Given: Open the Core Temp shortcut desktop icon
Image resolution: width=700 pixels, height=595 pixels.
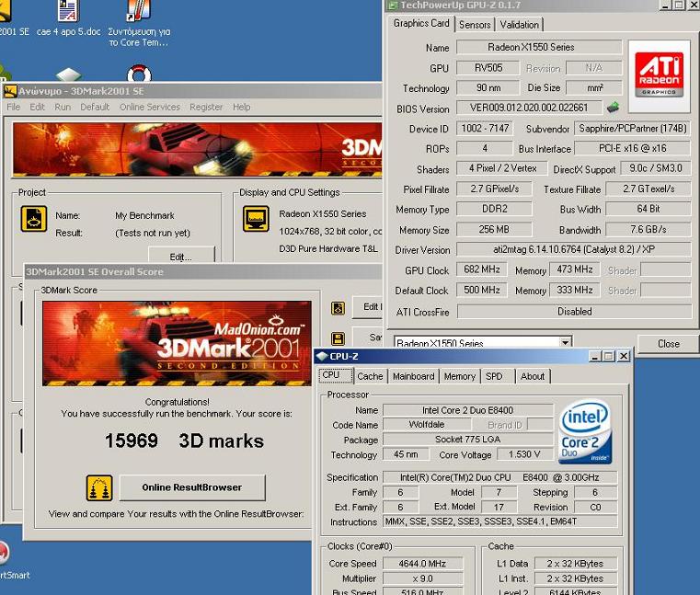Looking at the screenshot, I should (139, 23).
